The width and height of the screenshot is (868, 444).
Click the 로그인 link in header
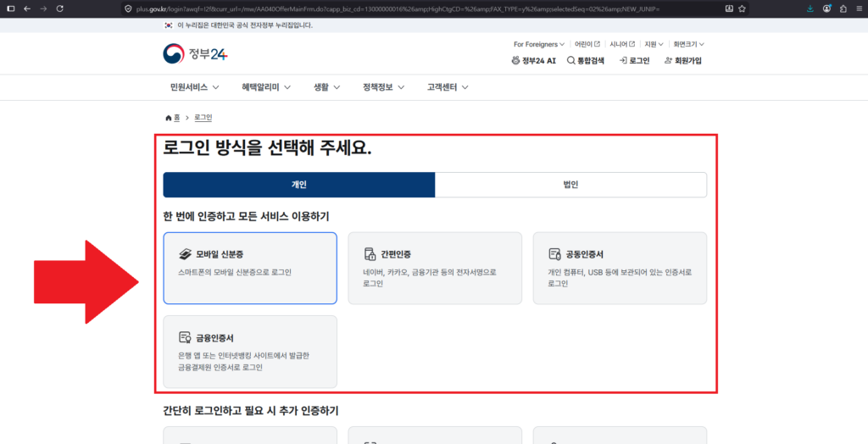(x=634, y=61)
